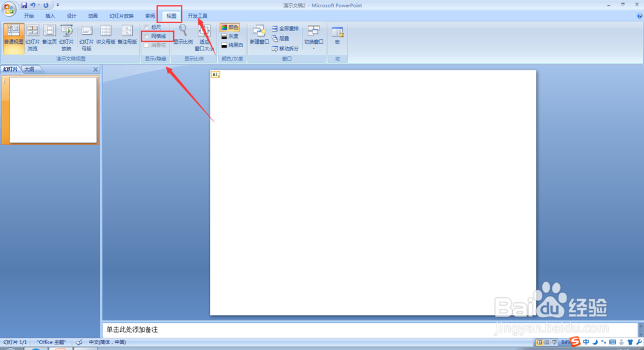Viewport: 644px width, 350px height.
Task: Open 宏 macros button
Action: point(337,36)
